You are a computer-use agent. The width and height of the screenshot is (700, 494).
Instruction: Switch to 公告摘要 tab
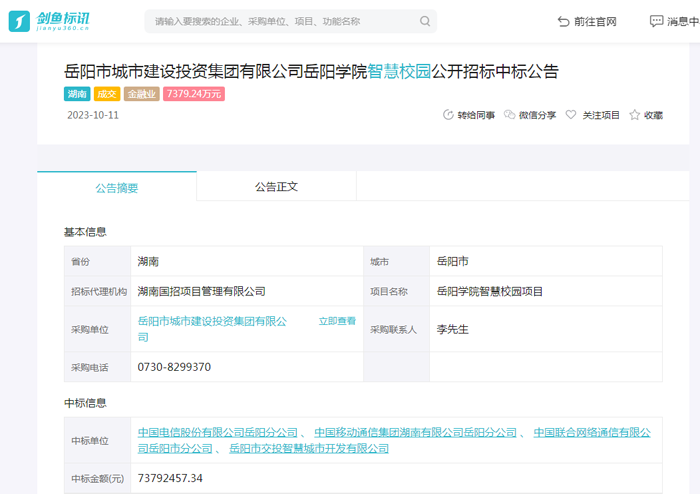point(117,187)
